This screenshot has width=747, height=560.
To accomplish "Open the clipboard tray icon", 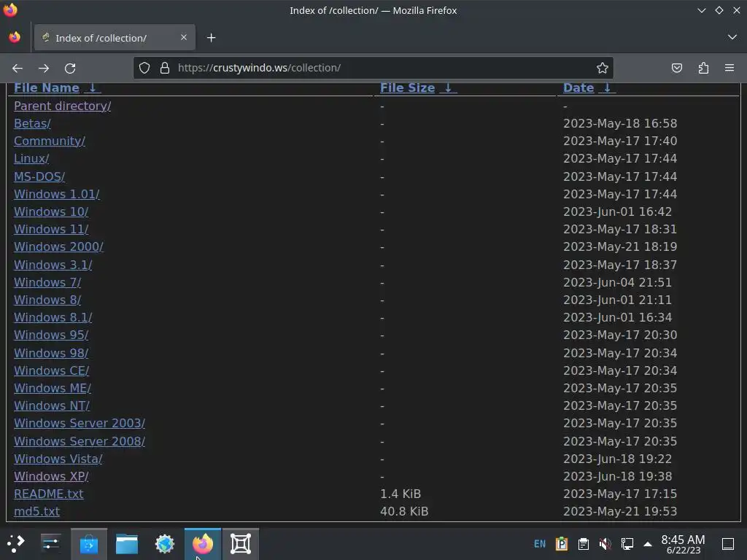I will point(583,544).
